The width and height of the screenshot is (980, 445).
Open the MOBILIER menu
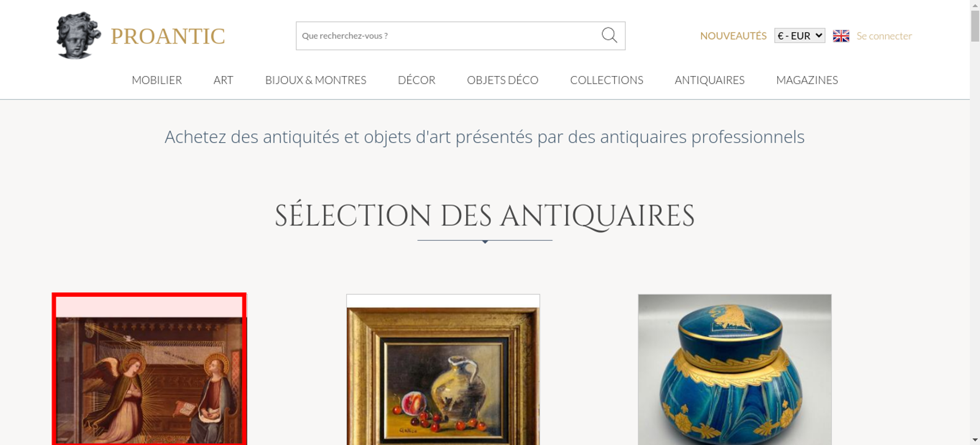[x=157, y=80]
